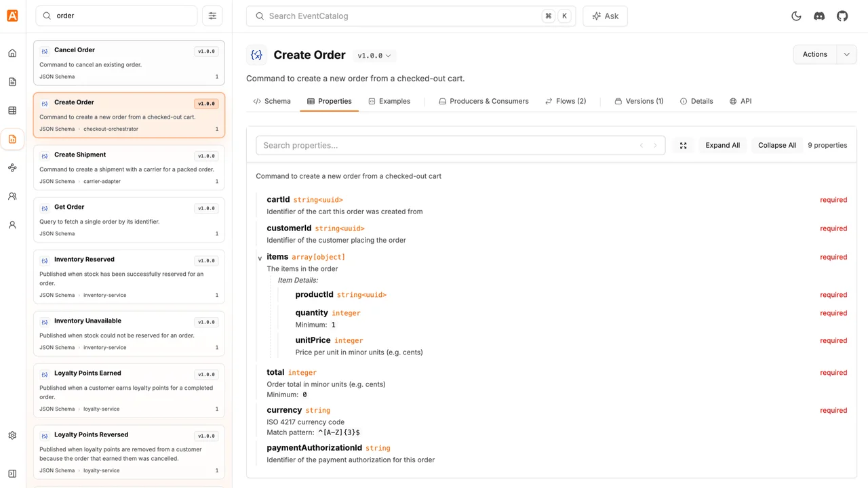Click the fullscreen properties icon

point(684,146)
